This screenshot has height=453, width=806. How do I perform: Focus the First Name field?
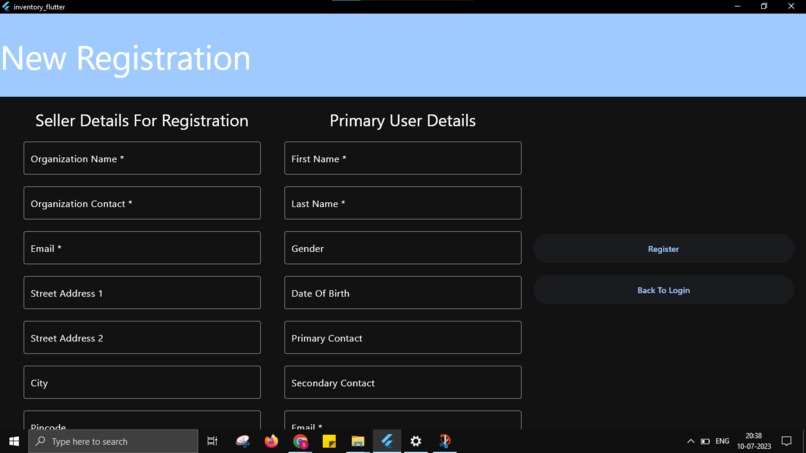point(402,158)
